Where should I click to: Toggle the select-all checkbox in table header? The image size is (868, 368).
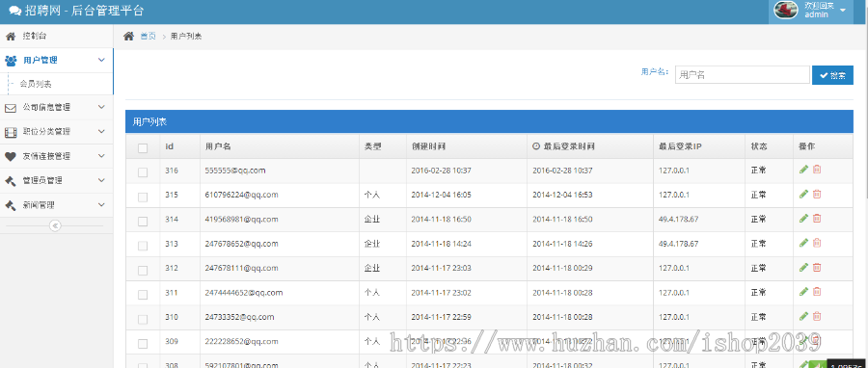coord(143,148)
